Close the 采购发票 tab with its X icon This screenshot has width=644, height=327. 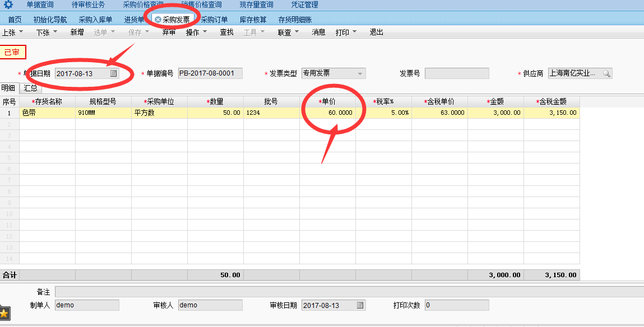[158, 20]
